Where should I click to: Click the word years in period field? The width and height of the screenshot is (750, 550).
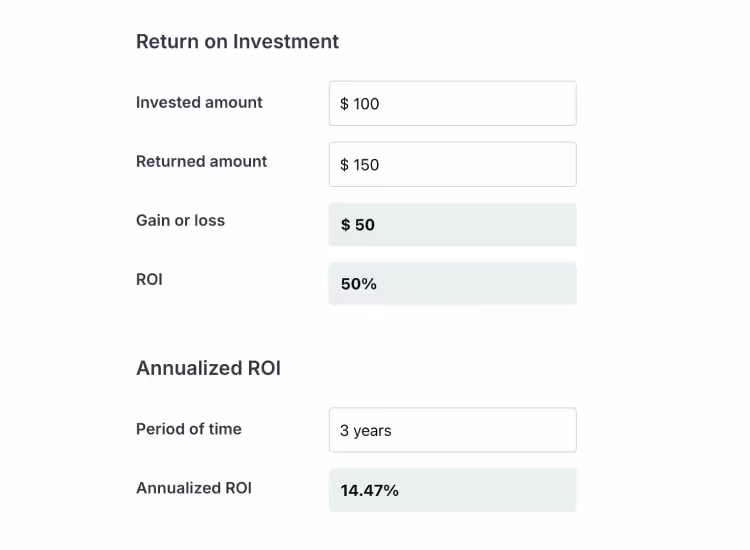[x=373, y=431]
